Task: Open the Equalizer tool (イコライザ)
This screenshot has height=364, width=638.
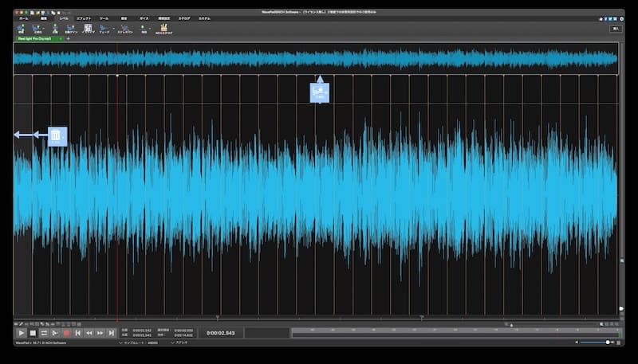Action: pos(88,29)
